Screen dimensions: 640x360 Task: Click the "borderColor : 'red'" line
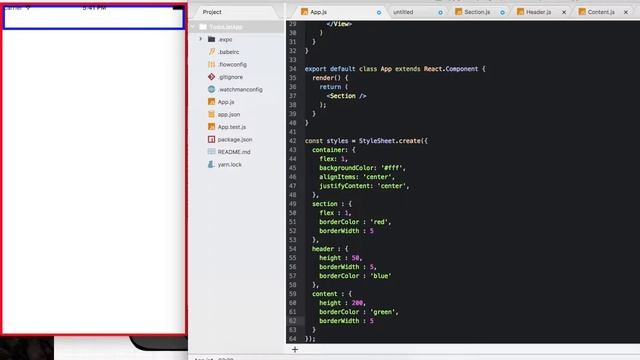355,222
